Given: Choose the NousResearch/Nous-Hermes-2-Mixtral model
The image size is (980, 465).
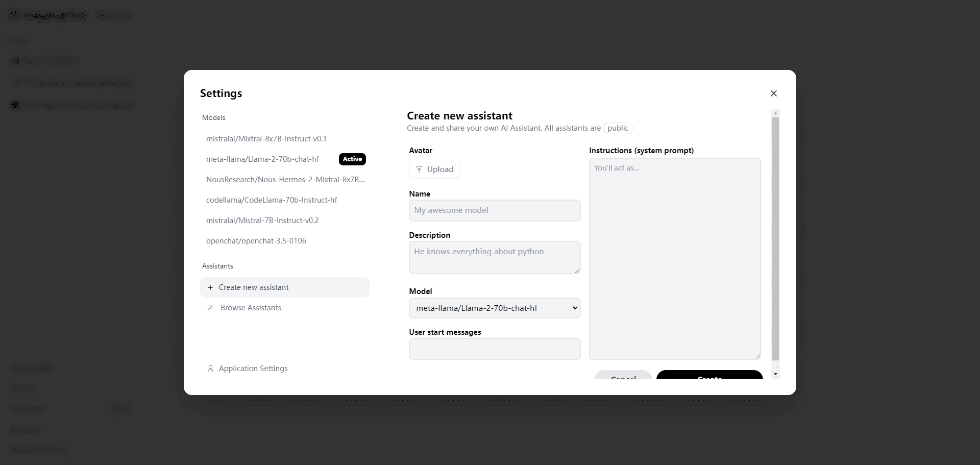Looking at the screenshot, I should point(285,180).
